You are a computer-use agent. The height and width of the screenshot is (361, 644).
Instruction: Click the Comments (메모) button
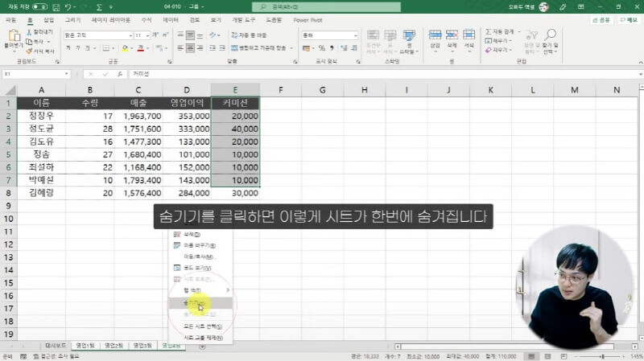629,19
